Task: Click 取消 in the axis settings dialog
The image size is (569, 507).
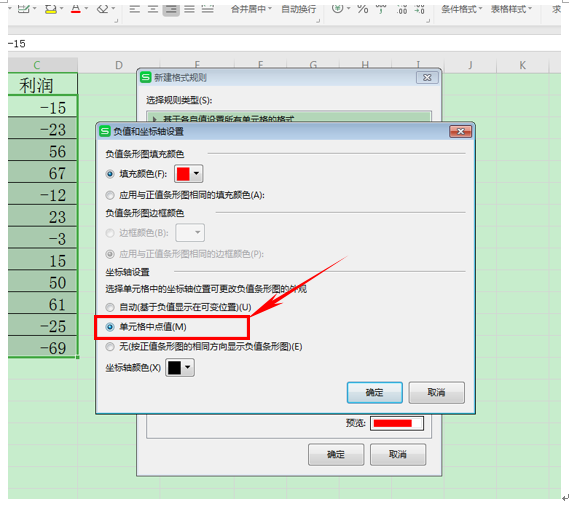Action: [x=437, y=392]
